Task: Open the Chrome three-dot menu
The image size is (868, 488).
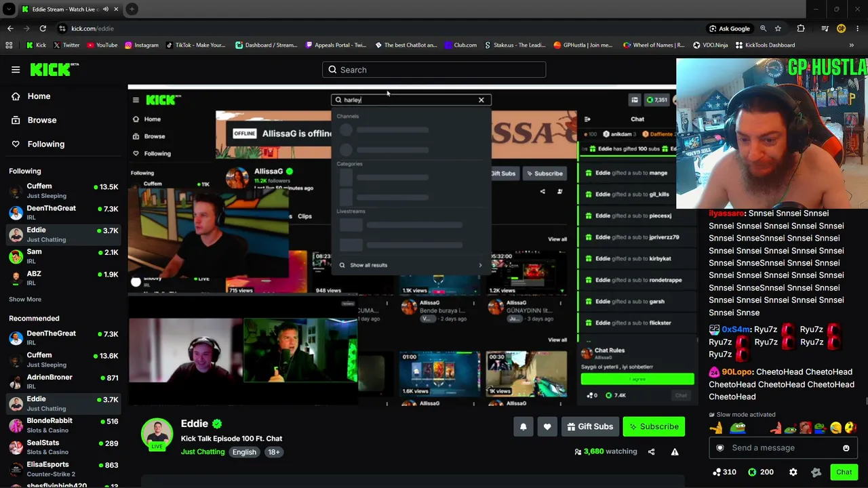Action: point(858,28)
